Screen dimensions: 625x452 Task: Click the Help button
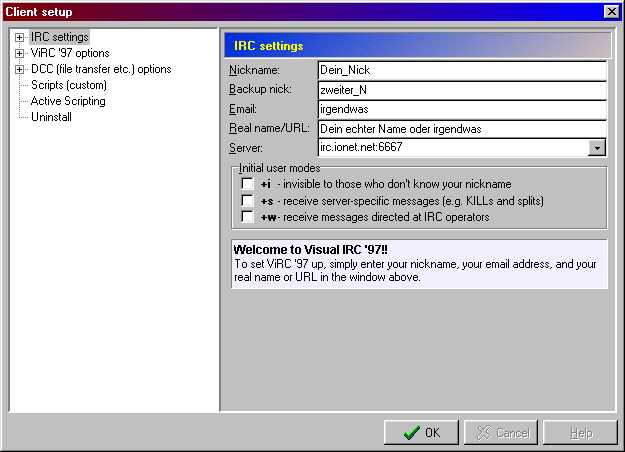(580, 432)
